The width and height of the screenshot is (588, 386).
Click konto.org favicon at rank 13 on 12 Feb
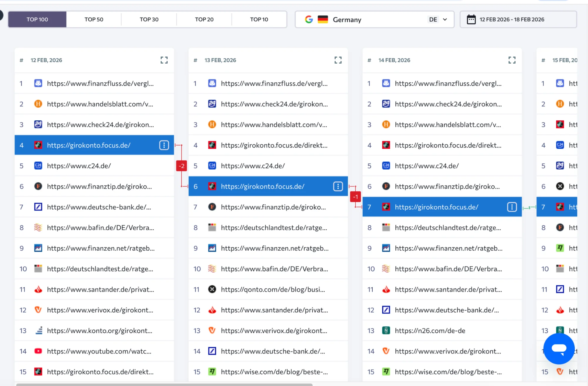[39, 330]
